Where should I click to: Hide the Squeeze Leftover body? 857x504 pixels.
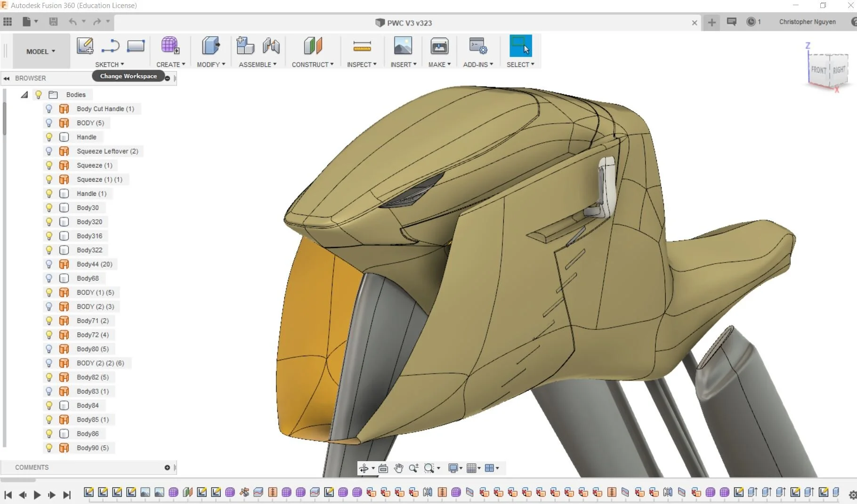(x=50, y=151)
